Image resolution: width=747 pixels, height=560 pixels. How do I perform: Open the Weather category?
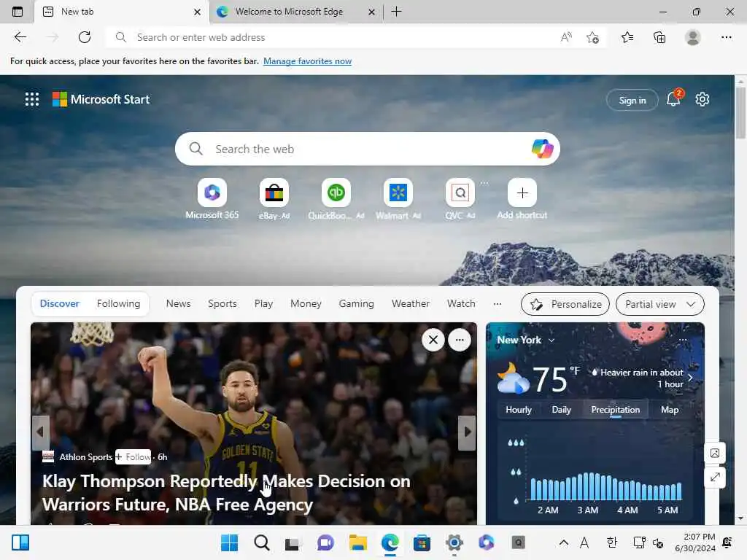click(x=410, y=304)
